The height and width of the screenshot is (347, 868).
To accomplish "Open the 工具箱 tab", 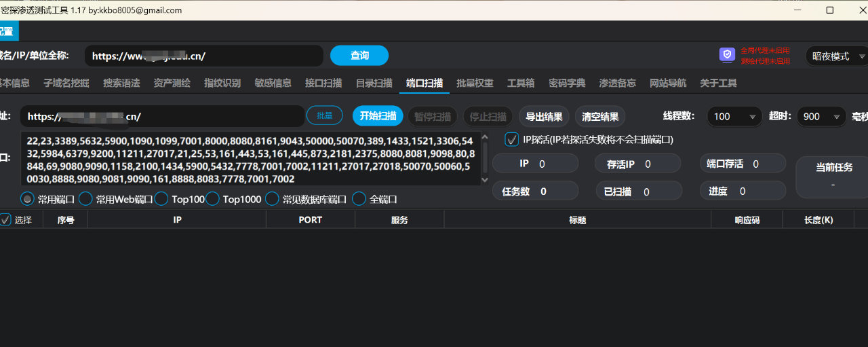I will click(521, 83).
